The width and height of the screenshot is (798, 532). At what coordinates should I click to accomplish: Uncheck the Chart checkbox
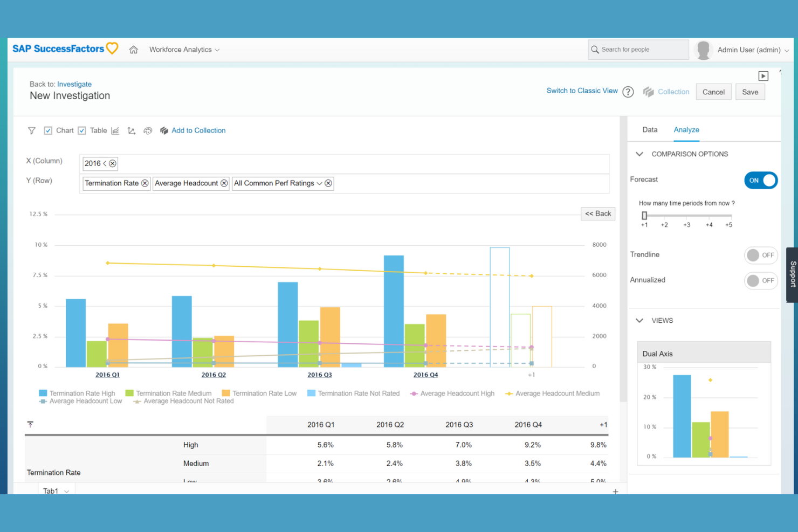point(48,131)
